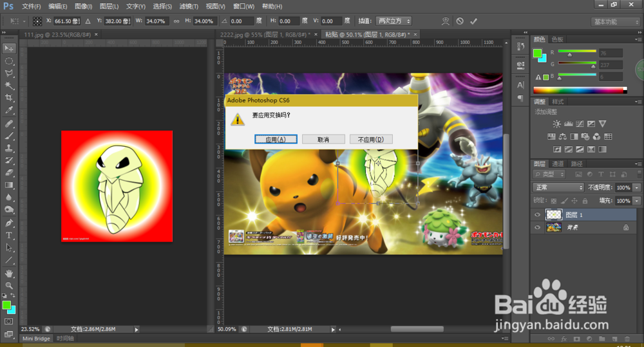
Task: Hide layer 图层 1
Action: click(x=537, y=214)
